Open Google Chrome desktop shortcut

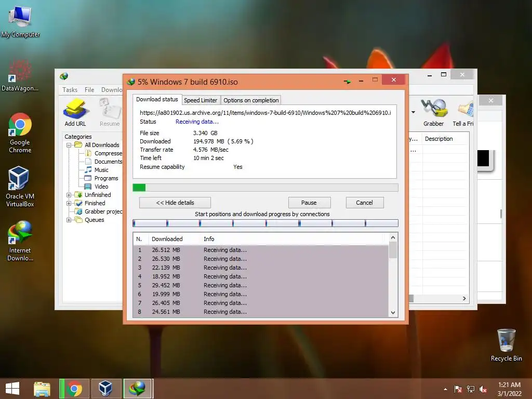[20, 133]
